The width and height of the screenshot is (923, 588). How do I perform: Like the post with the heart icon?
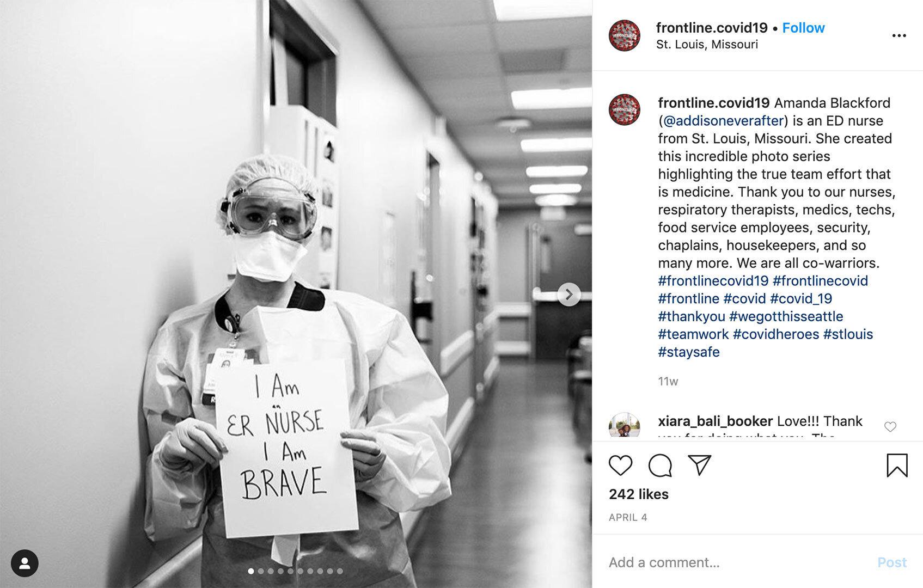620,465
